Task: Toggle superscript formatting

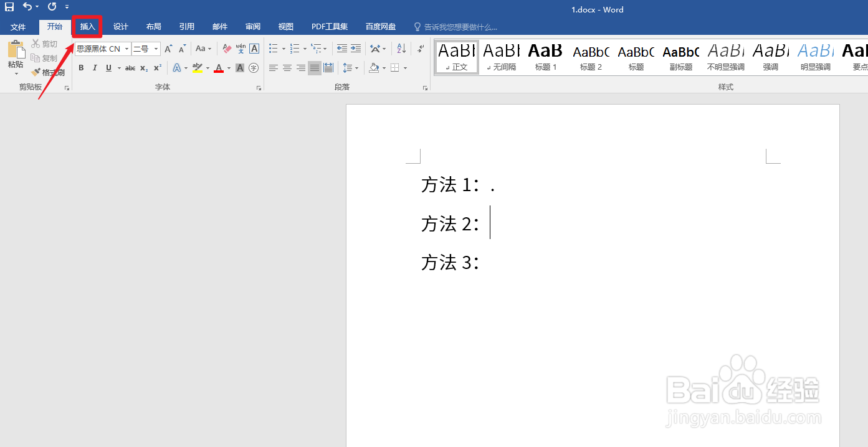Action: pos(158,68)
